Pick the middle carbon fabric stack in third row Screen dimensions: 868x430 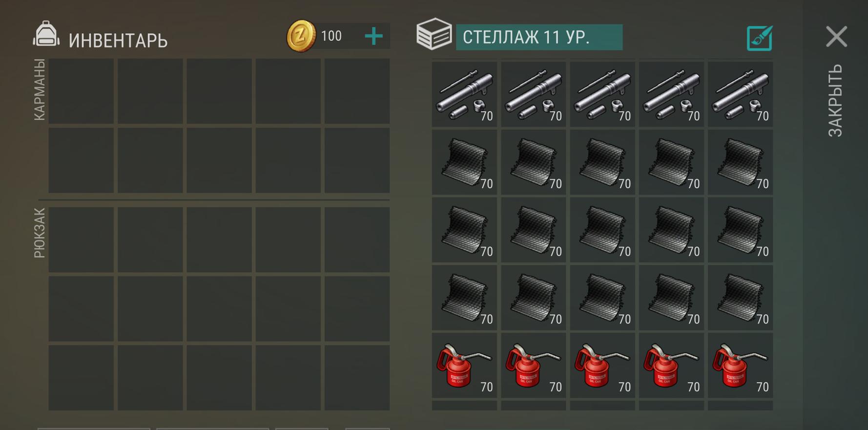click(602, 230)
